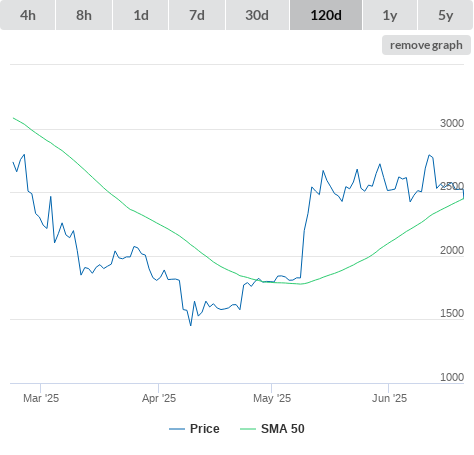This screenshot has width=474, height=455.
Task: Select the 30d time range
Action: tap(257, 15)
